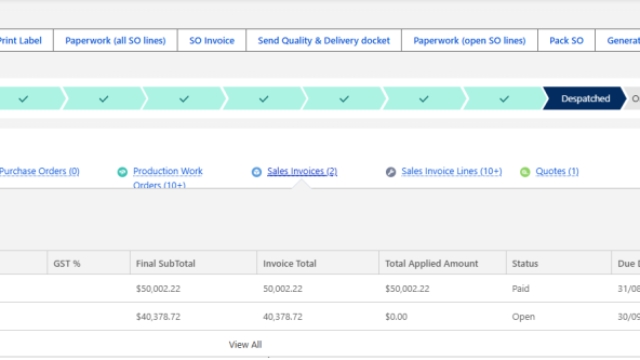Open Paperwork (open SO lines)
The image size is (640, 360).
(469, 40)
